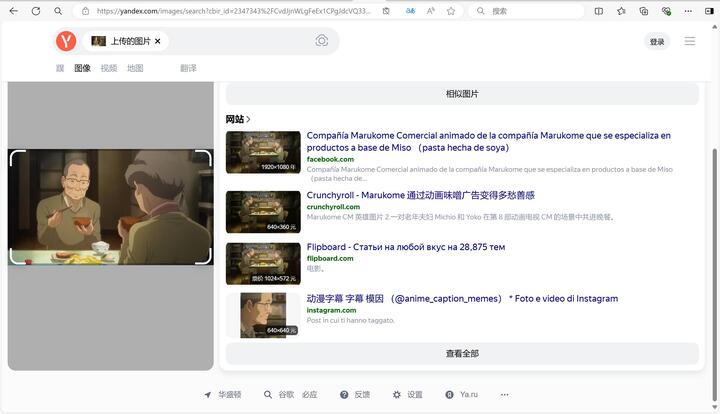This screenshot has height=414, width=720.
Task: Click the instagram.com domain link
Action: click(x=331, y=310)
